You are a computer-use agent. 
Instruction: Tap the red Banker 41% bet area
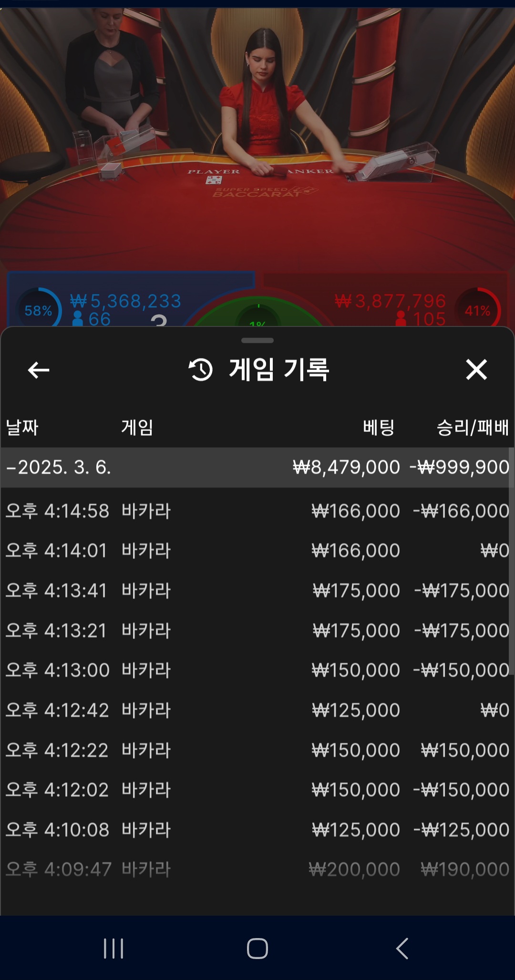tap(396, 303)
